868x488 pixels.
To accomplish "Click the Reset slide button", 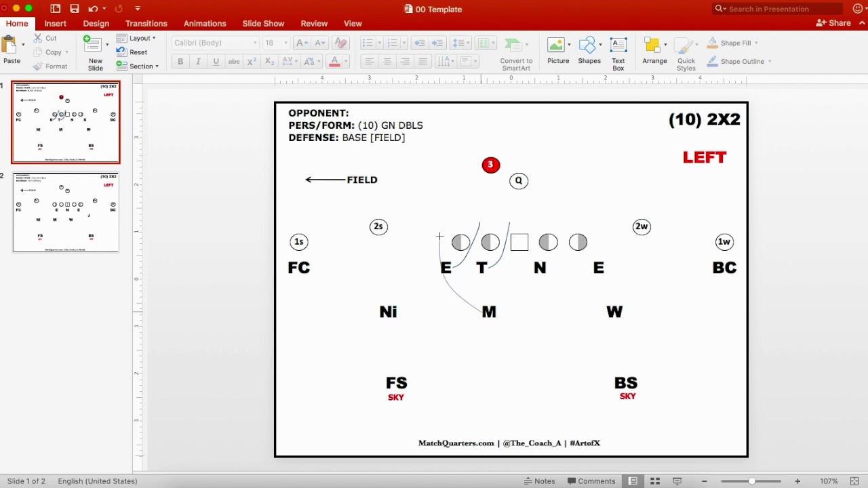I will (x=132, y=52).
